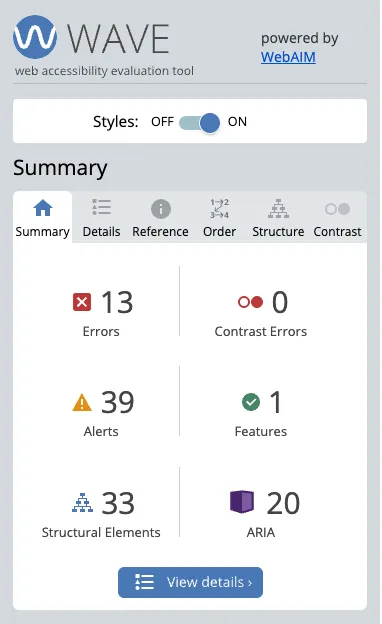
Task: Click the home icon on Summary tab
Action: (x=43, y=208)
